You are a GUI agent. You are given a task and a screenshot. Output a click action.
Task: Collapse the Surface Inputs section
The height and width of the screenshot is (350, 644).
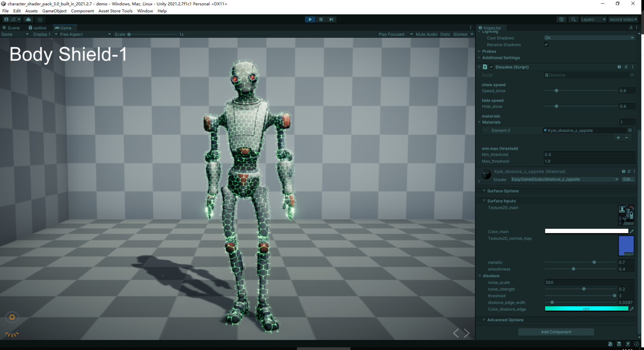(x=484, y=201)
